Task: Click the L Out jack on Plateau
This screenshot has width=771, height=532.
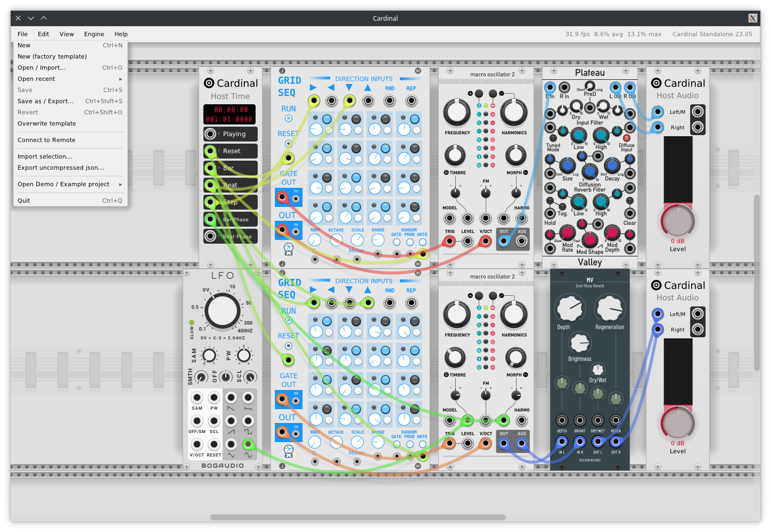Action: pos(616,87)
